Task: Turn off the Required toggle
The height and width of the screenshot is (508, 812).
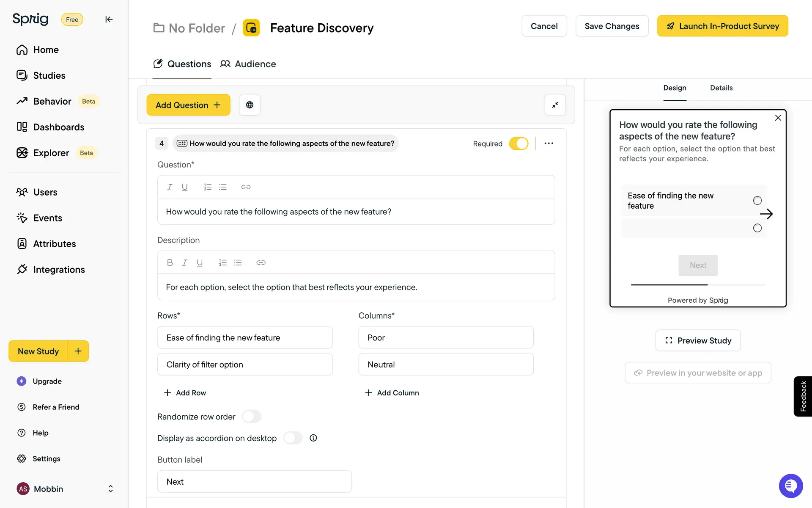Action: 518,144
